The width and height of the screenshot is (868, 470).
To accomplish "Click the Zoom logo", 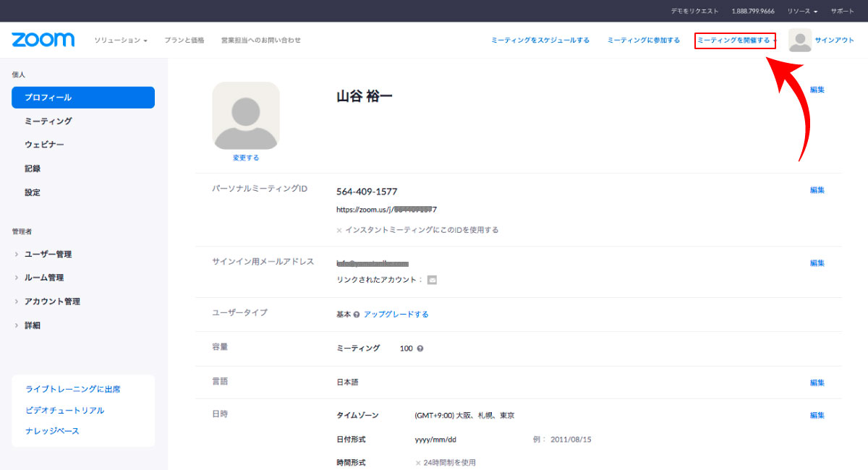I will click(x=43, y=40).
